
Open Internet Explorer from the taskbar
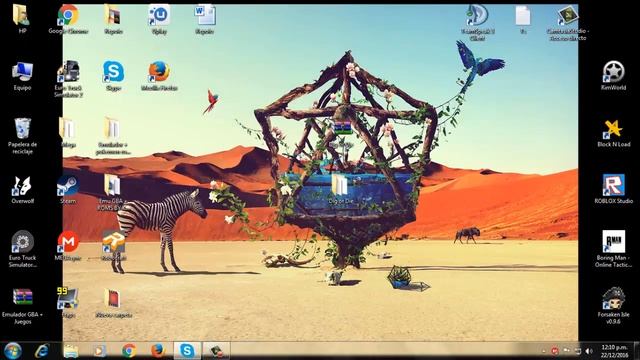[42, 351]
